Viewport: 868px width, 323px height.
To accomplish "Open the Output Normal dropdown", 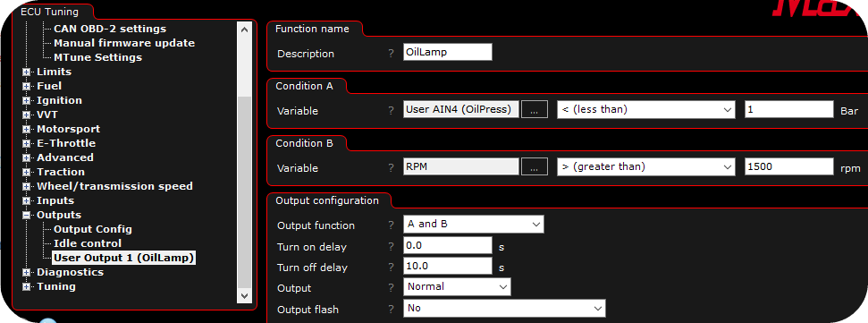I will (x=457, y=287).
